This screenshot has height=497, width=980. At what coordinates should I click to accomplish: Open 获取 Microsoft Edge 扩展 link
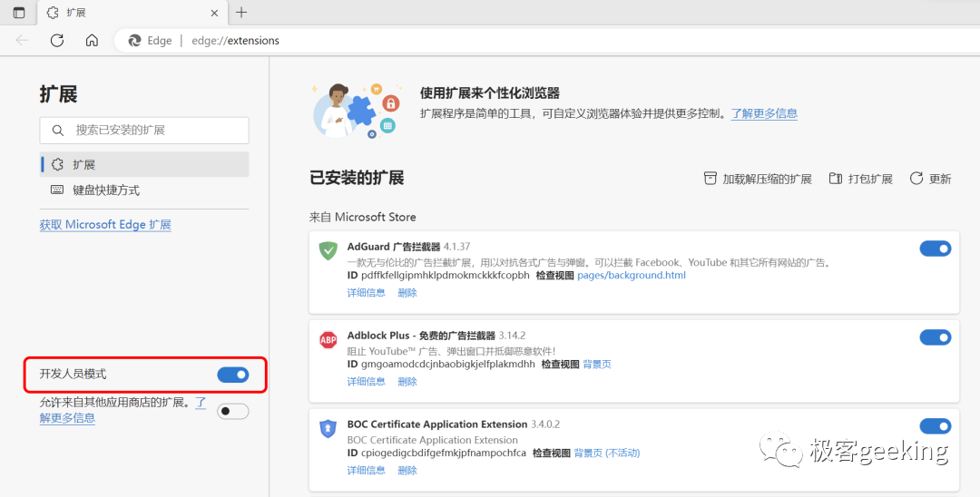105,225
